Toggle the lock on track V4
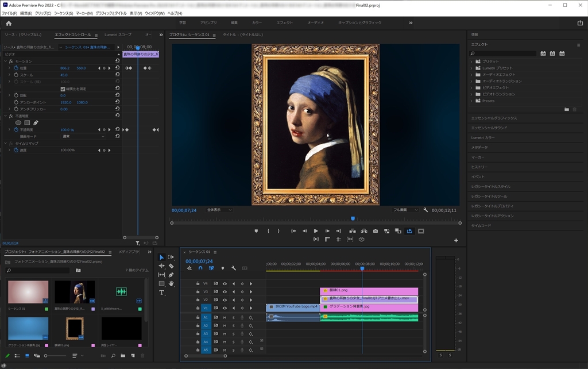 point(198,283)
